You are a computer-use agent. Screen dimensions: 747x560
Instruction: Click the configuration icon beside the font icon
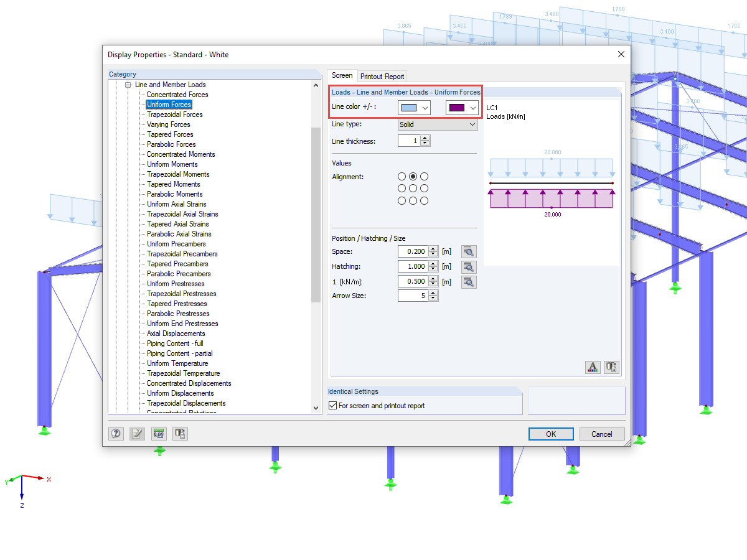coord(611,367)
